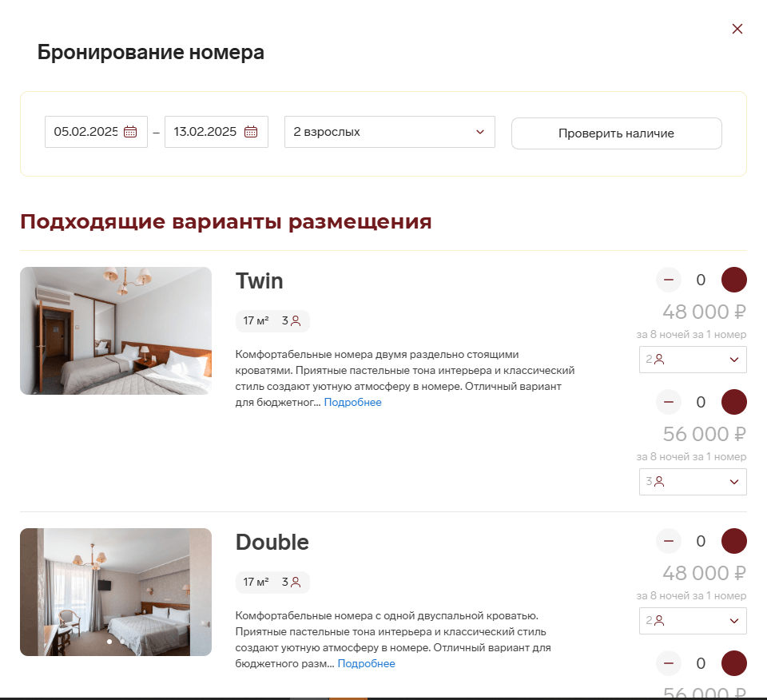Screen dimensions: 767x700
Task: Open Double 2-guest occupancy dropdown
Action: (693, 621)
